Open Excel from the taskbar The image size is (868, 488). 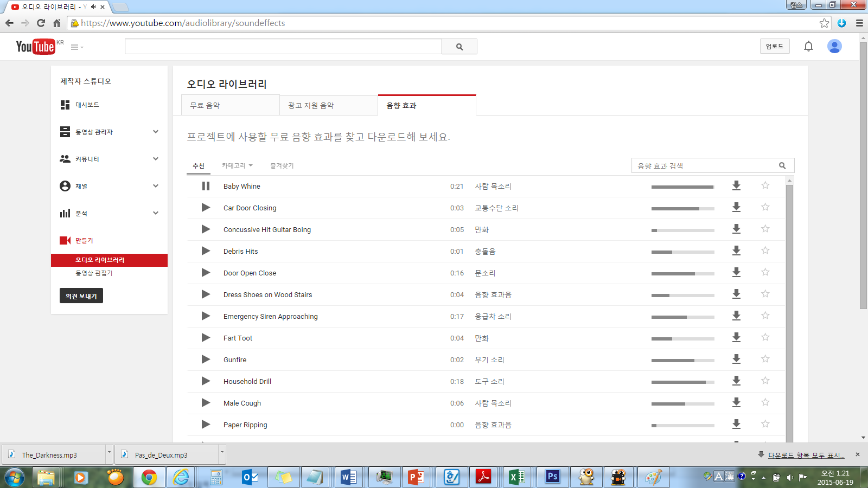coord(517,477)
